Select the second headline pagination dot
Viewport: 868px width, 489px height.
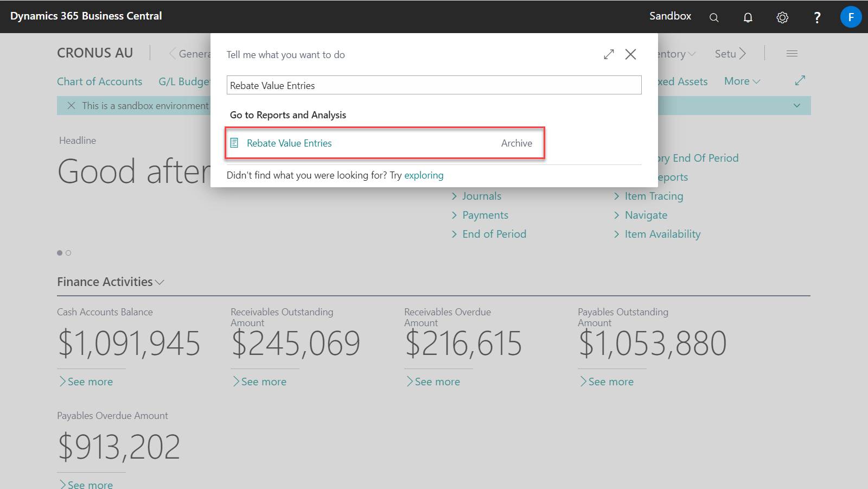68,253
